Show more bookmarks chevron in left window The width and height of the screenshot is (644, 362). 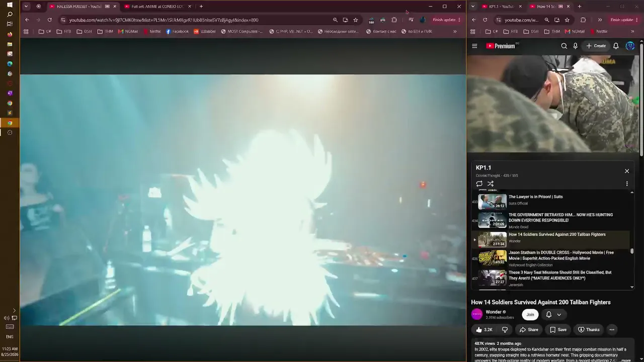point(455,32)
